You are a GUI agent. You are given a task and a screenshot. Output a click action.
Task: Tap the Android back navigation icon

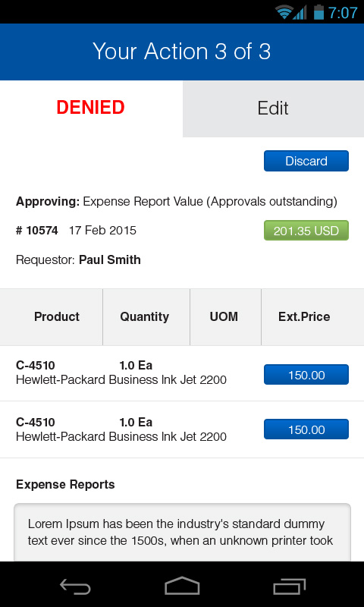[x=75, y=587]
